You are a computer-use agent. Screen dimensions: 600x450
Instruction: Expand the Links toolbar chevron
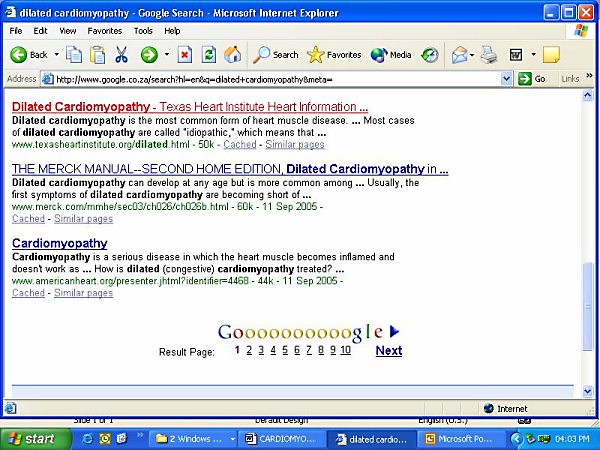(589, 76)
